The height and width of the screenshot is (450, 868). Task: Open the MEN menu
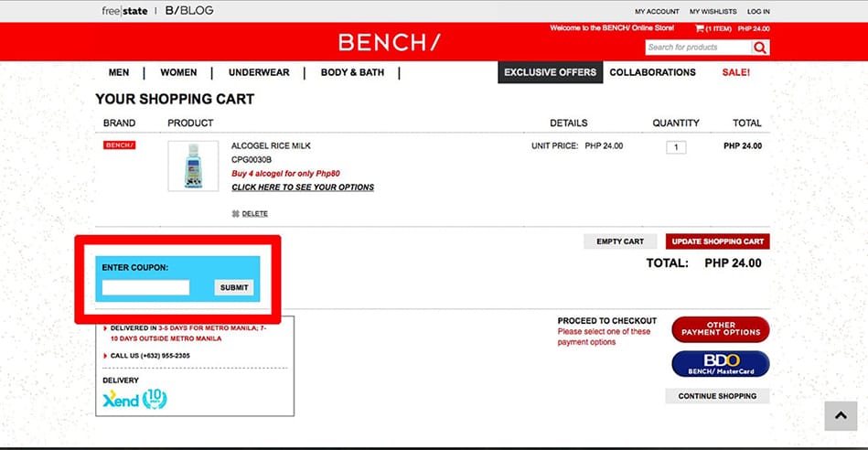point(119,72)
